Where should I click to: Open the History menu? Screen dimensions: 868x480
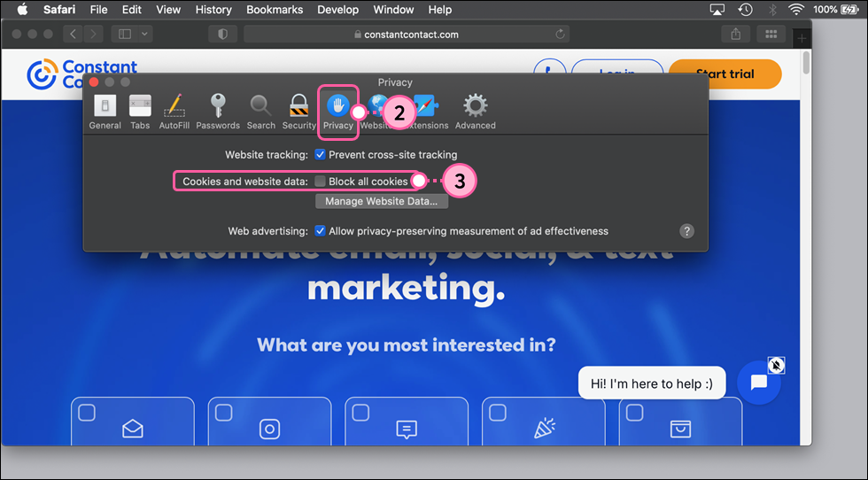213,10
